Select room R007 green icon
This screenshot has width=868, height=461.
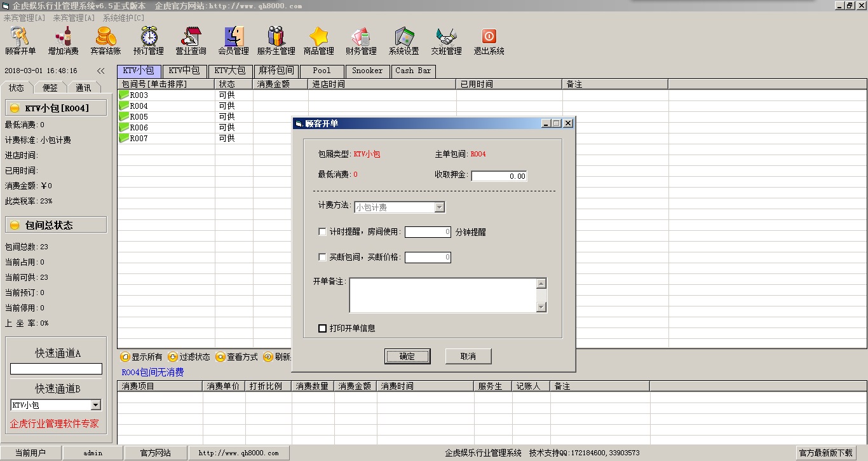tap(124, 139)
